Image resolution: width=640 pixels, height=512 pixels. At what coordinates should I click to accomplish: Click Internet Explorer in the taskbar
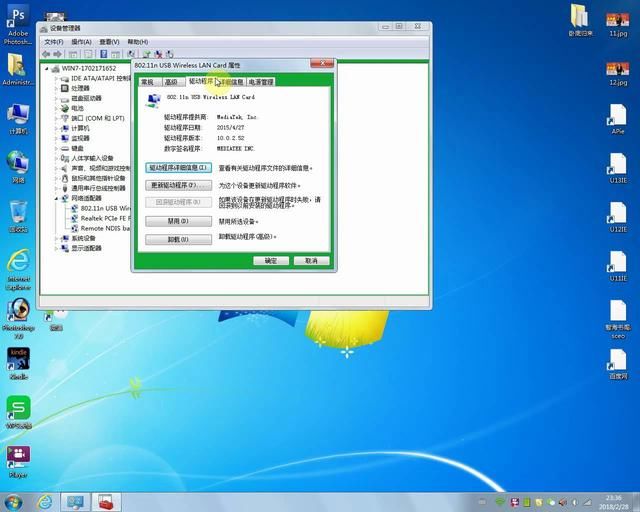[x=43, y=501]
